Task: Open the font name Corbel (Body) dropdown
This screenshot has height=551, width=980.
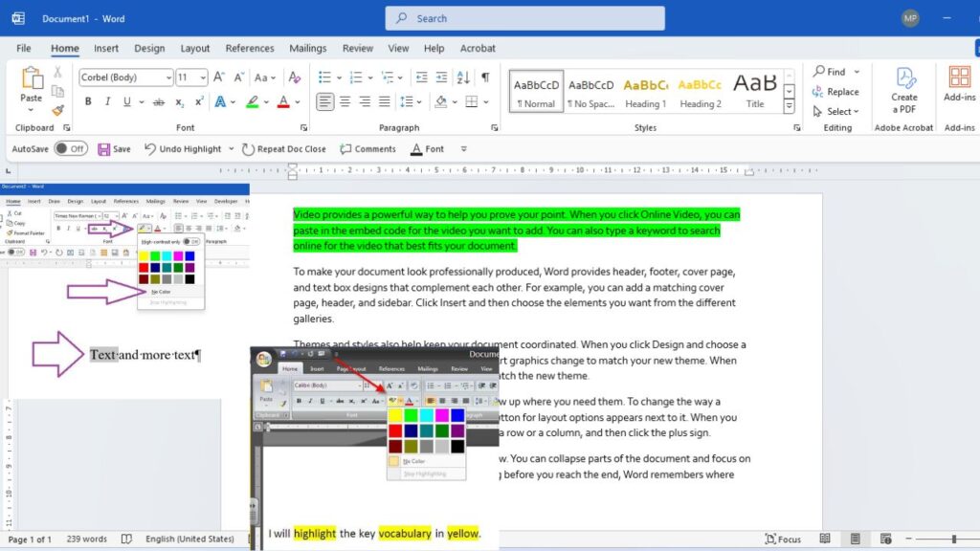Action: [168, 77]
